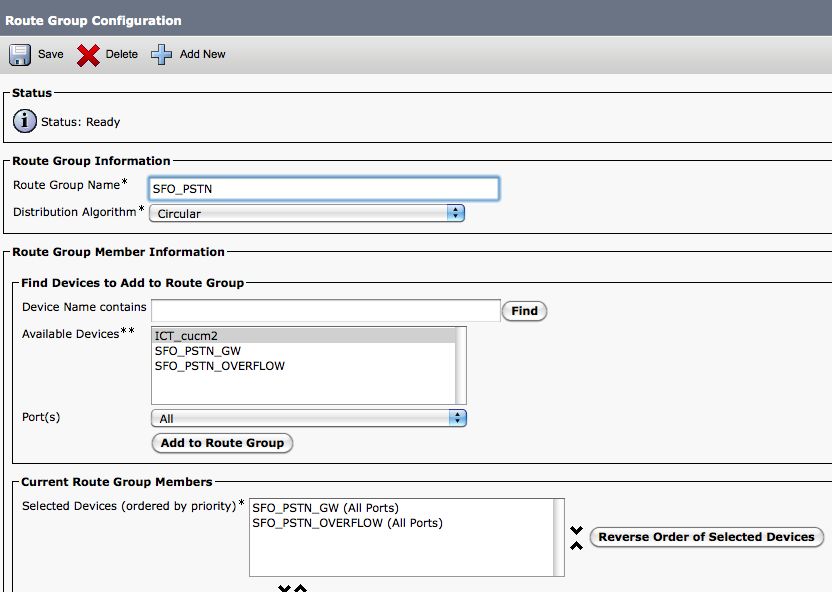The image size is (832, 592).
Task: Open the Distribution Algorithm dropdown
Action: (307, 213)
